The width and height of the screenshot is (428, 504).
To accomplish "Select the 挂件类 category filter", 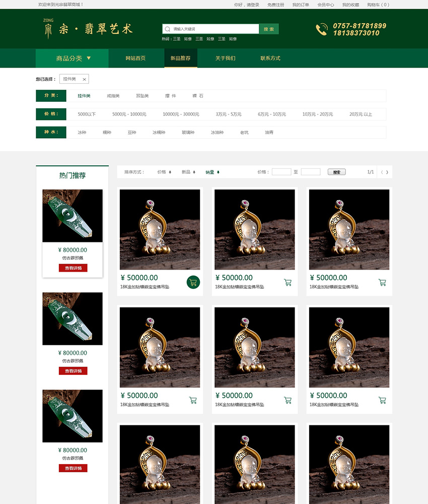I will click(84, 96).
